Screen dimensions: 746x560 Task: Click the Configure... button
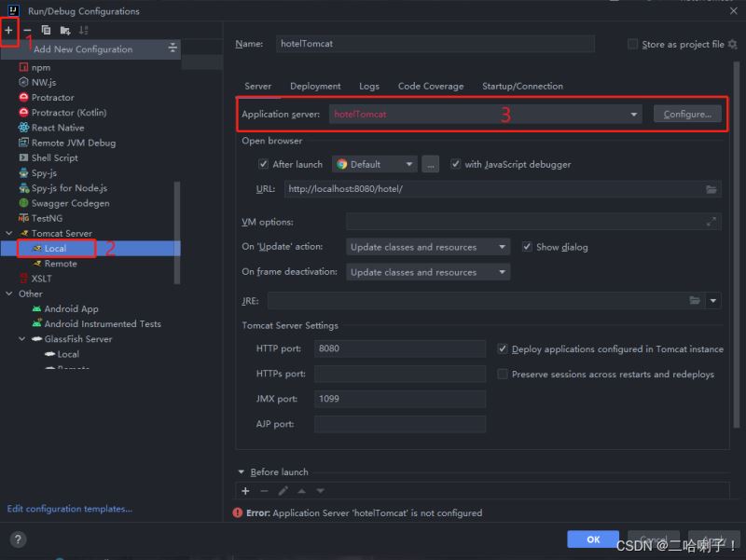click(x=687, y=115)
